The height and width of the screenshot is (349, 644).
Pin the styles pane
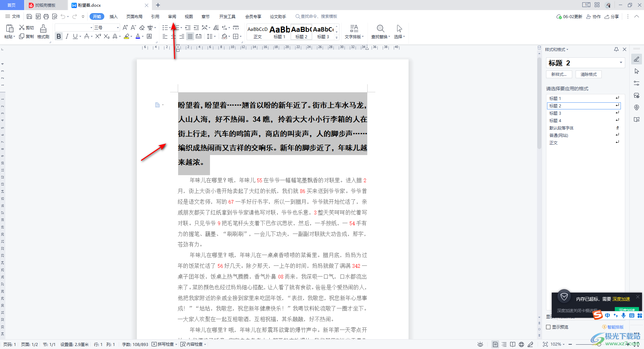(616, 49)
